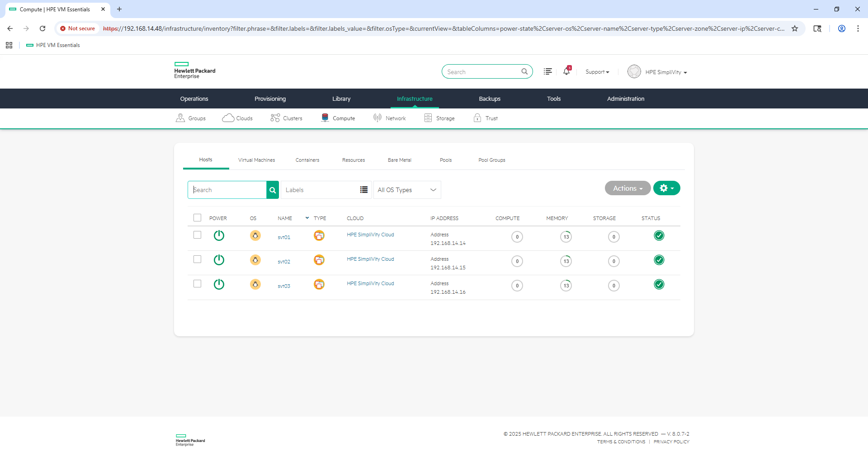868x470 pixels.
Task: Open the gear settings dropdown
Action: pos(666,188)
